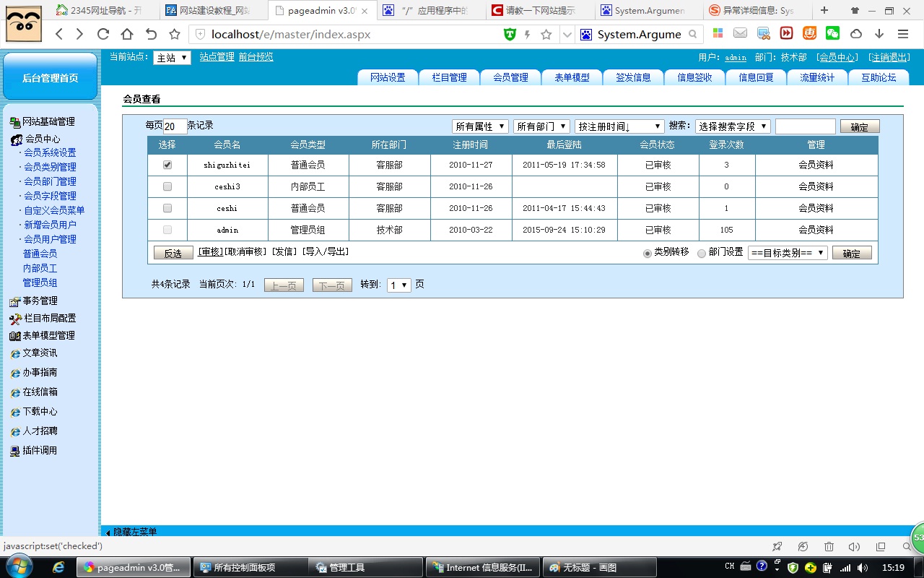Click the search text input field

coord(805,126)
